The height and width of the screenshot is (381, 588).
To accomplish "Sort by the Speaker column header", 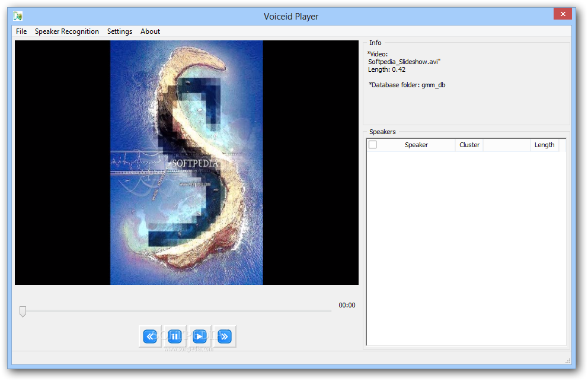I will coord(416,145).
